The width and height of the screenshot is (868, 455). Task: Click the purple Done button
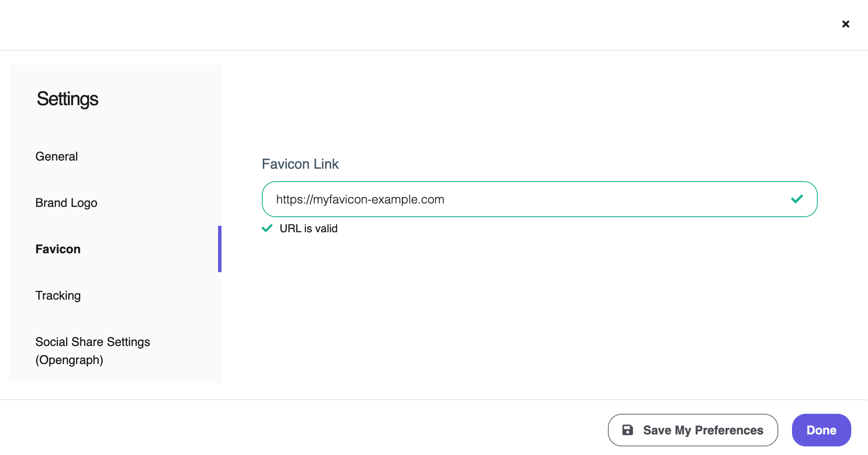(821, 430)
